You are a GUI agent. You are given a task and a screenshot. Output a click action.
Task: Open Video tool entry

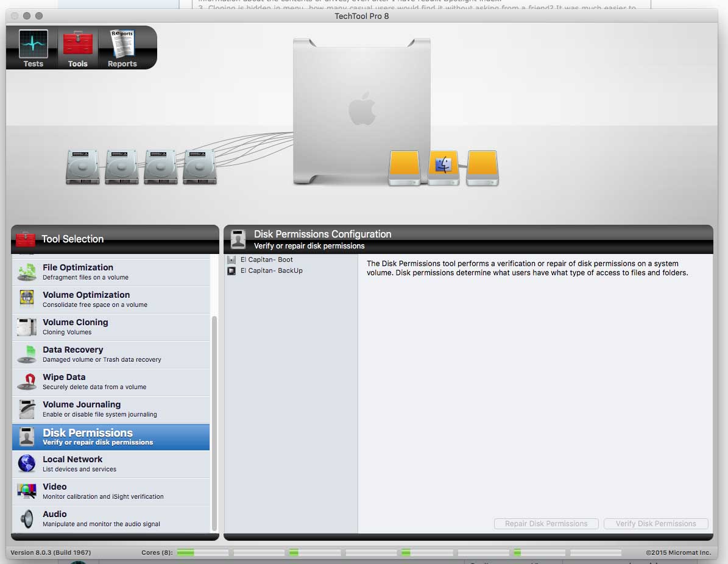point(111,491)
